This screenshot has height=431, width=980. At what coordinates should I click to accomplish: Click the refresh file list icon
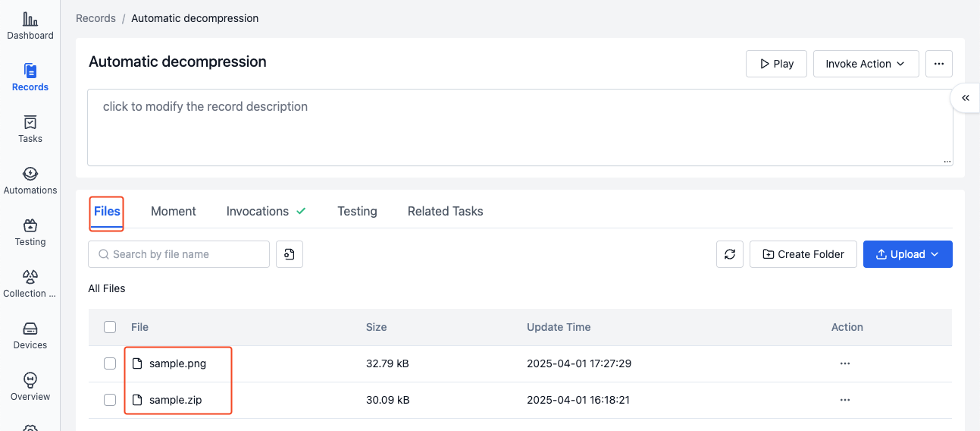tap(730, 254)
